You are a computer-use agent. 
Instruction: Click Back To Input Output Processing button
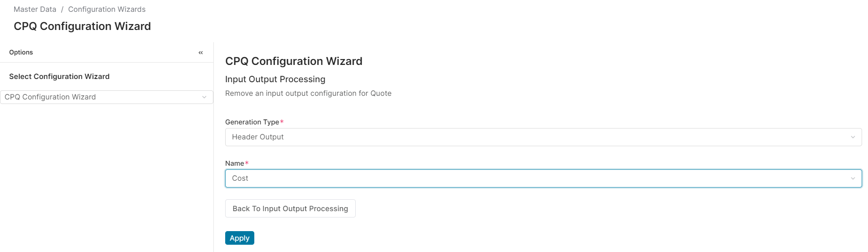(290, 208)
